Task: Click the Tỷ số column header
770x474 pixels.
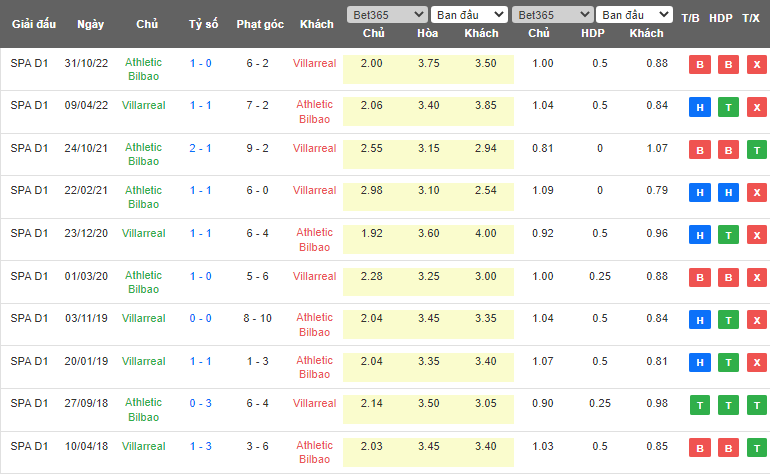Action: (x=203, y=24)
